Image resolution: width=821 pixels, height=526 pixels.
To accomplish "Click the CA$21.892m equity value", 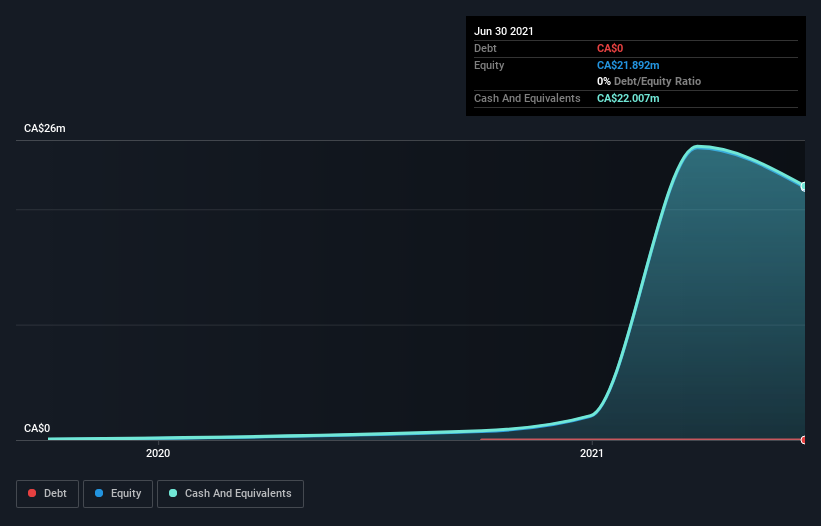I will (x=628, y=65).
